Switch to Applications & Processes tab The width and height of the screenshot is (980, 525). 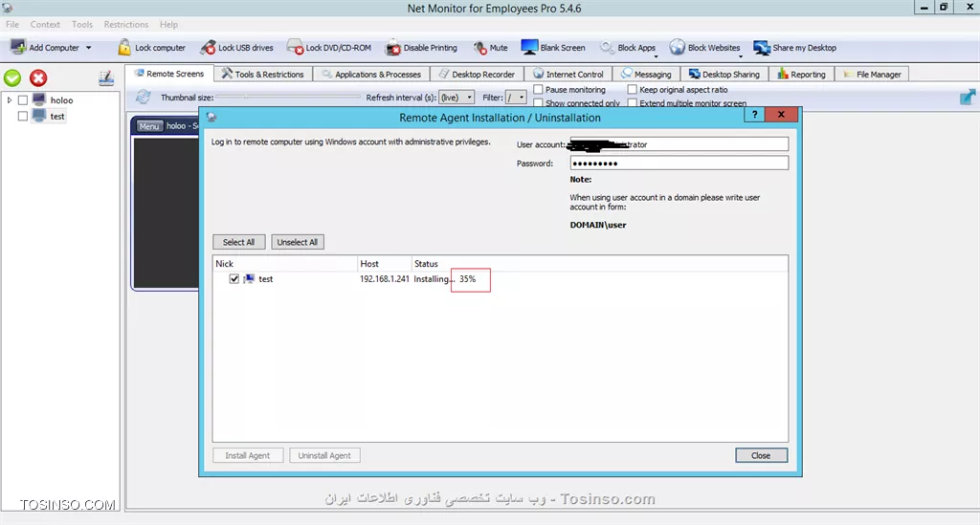point(371,74)
